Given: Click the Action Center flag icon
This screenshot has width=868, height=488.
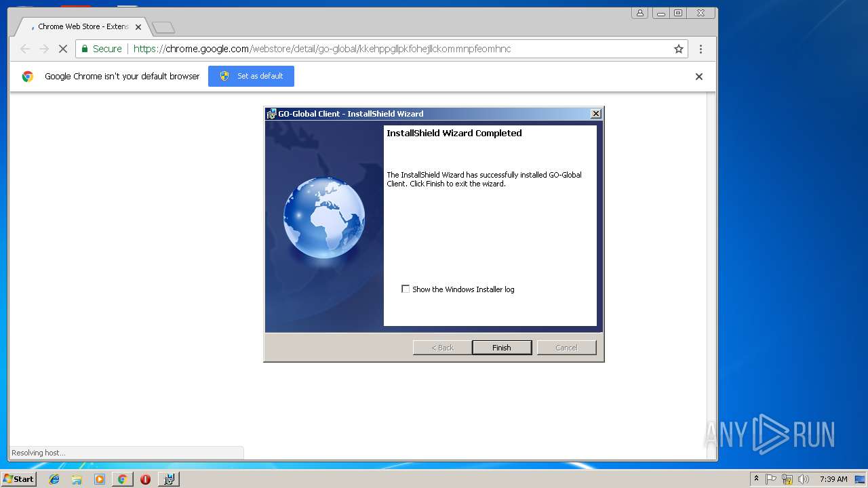Looking at the screenshot, I should pos(771,479).
